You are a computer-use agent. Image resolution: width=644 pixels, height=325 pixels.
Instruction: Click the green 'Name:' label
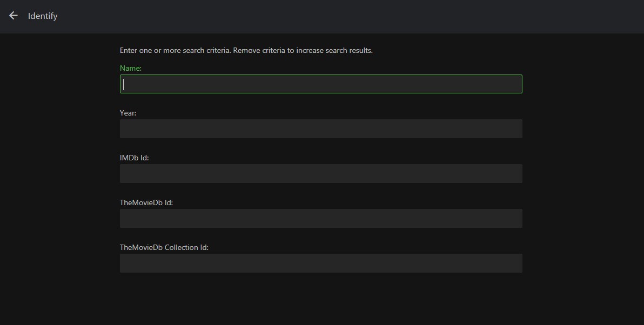tap(131, 69)
